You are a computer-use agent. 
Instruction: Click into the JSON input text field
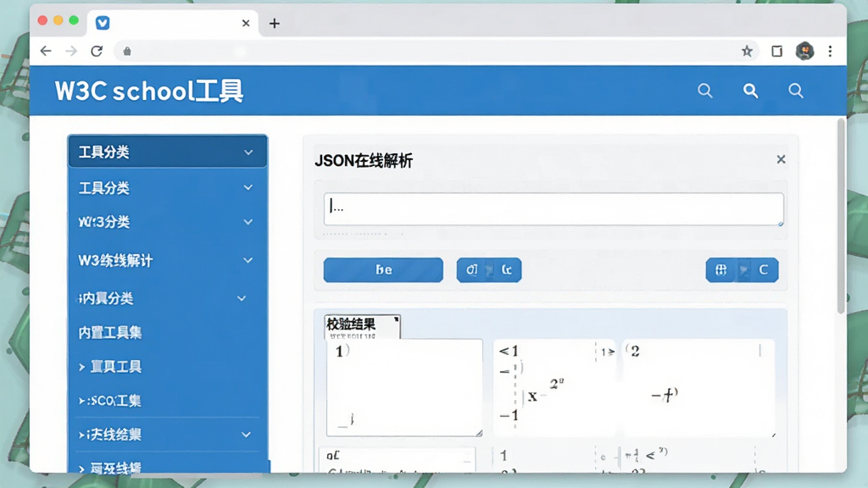[x=554, y=209]
